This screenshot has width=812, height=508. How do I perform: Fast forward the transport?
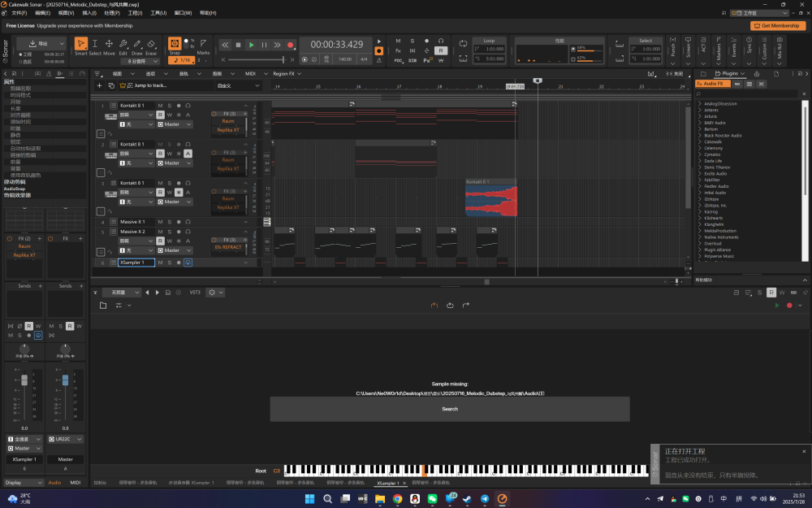(277, 45)
